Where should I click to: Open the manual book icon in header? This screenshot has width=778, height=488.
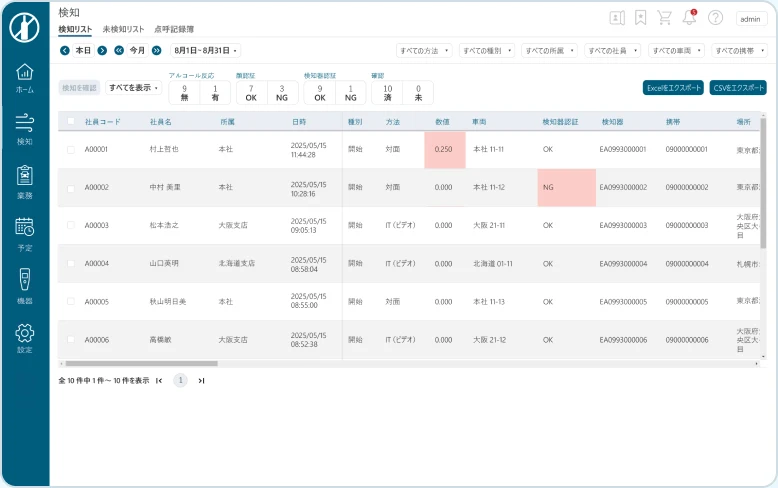coord(617,18)
